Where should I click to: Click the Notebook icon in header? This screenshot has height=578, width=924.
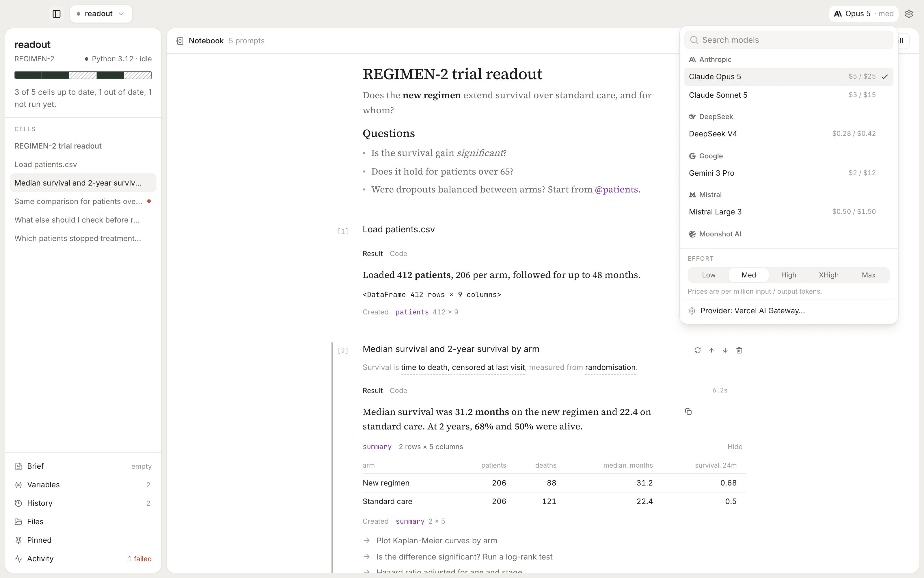180,41
